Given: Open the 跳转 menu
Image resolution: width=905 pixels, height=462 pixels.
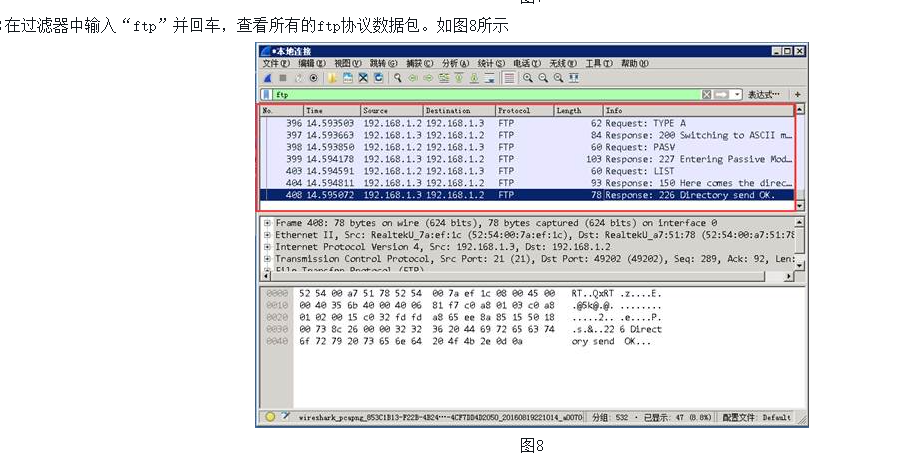Looking at the screenshot, I should 383,63.
